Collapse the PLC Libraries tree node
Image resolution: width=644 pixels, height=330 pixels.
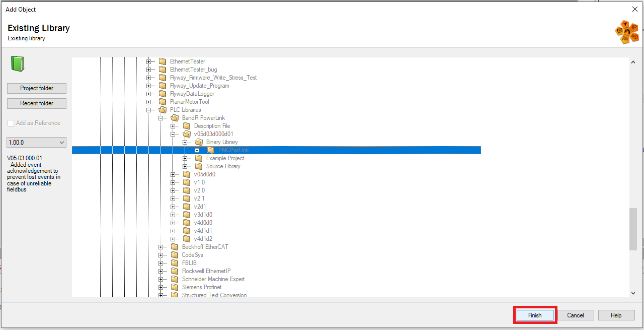(149, 110)
